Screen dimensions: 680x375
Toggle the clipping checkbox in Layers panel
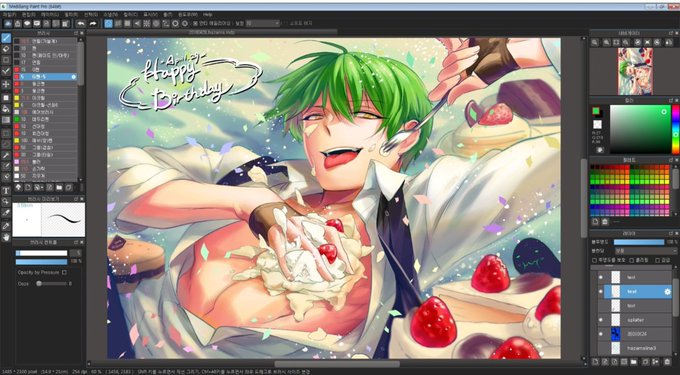tap(632, 260)
